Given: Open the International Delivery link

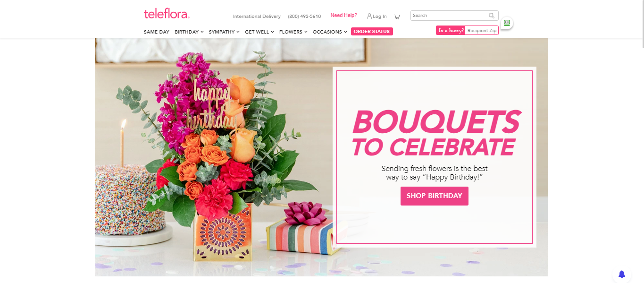Looking at the screenshot, I should 257,17.
